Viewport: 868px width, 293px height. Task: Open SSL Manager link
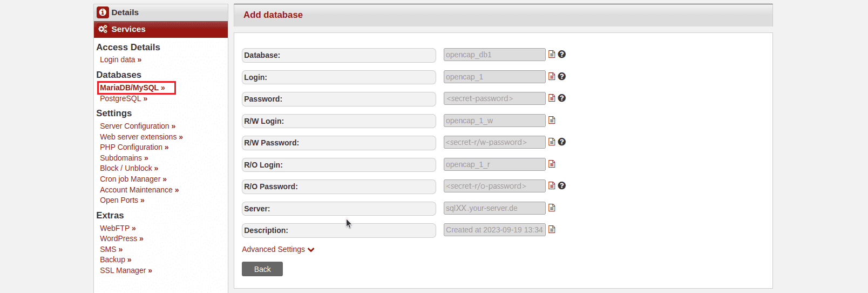click(x=126, y=270)
